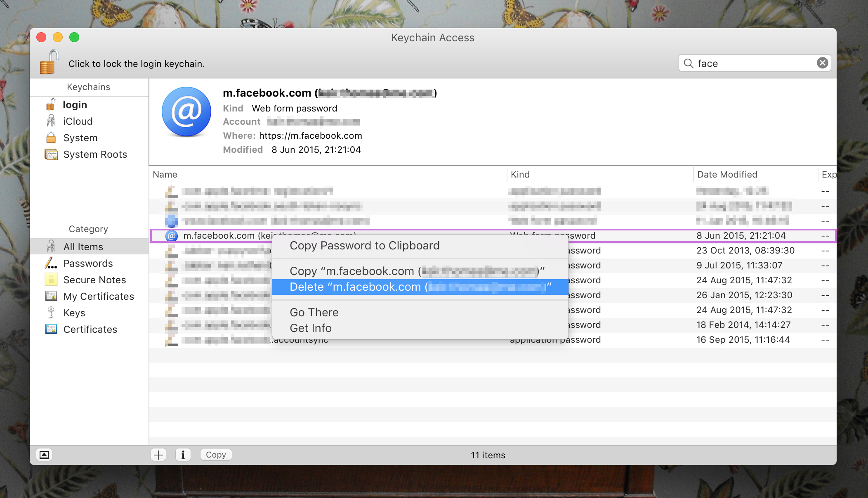Click the Go There menu option

(x=314, y=312)
